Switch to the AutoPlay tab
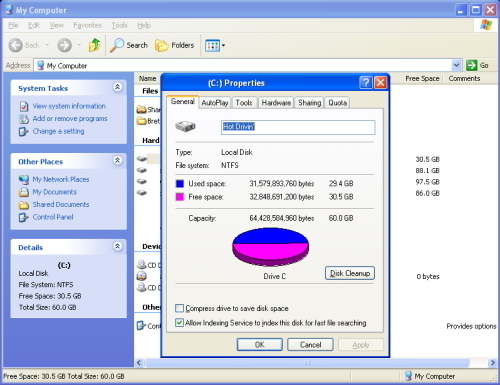The image size is (500, 385). tap(215, 103)
